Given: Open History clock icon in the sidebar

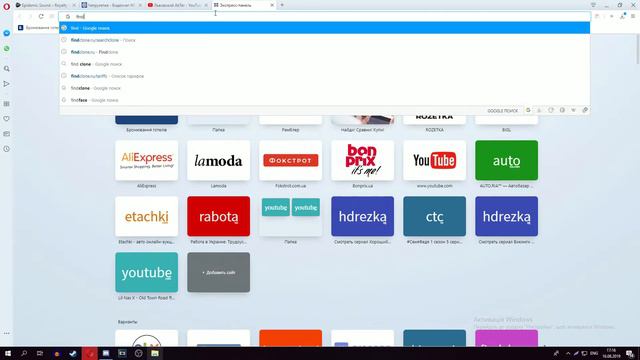Looking at the screenshot, I should coord(7,149).
